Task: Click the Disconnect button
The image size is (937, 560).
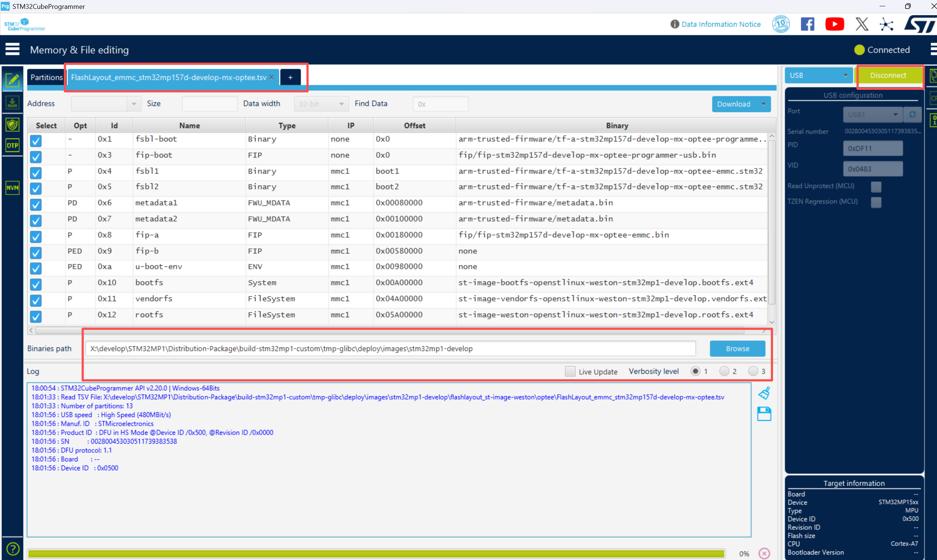Action: click(x=888, y=75)
